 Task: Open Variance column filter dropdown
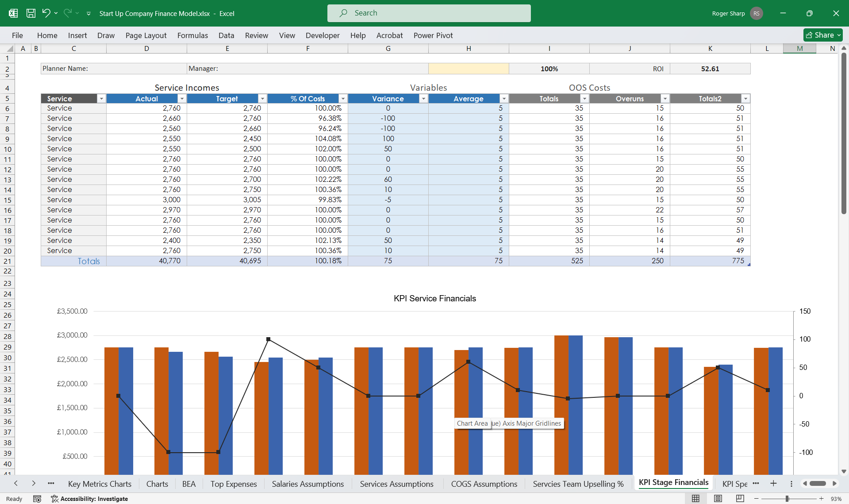(423, 99)
